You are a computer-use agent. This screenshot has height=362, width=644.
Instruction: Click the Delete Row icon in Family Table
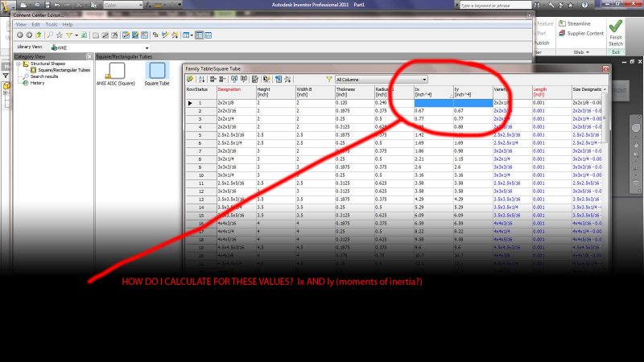click(222, 79)
